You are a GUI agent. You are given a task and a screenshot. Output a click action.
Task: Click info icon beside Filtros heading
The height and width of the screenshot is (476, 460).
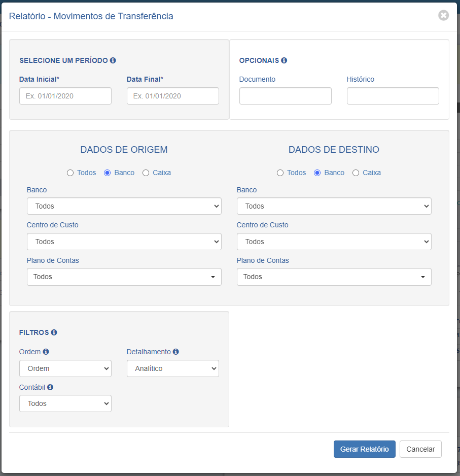click(x=54, y=332)
